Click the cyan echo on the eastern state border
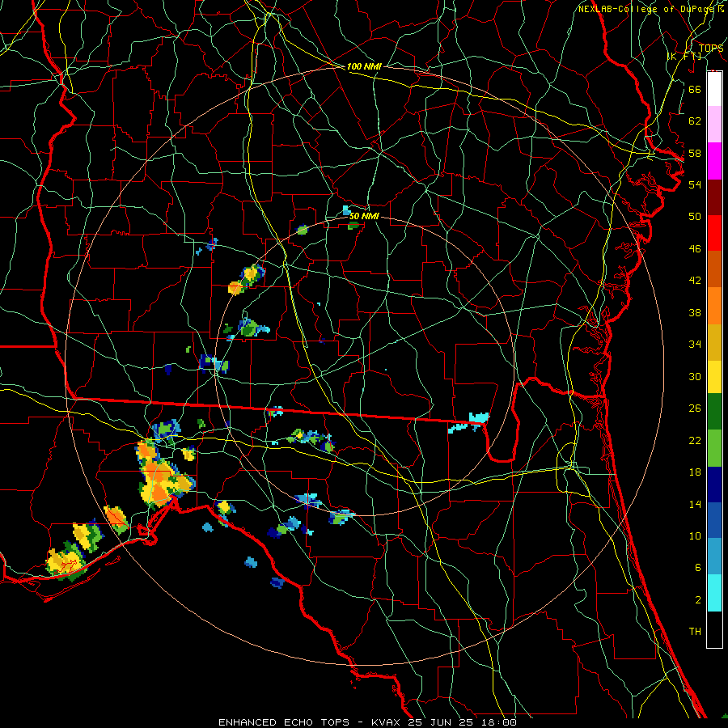The width and height of the screenshot is (728, 728). pos(469,421)
